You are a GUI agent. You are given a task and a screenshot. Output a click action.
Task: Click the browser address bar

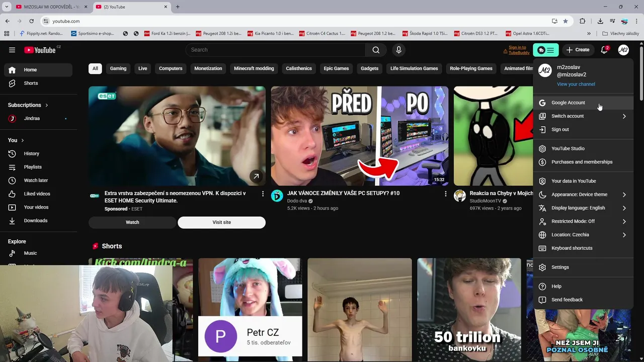(x=297, y=21)
